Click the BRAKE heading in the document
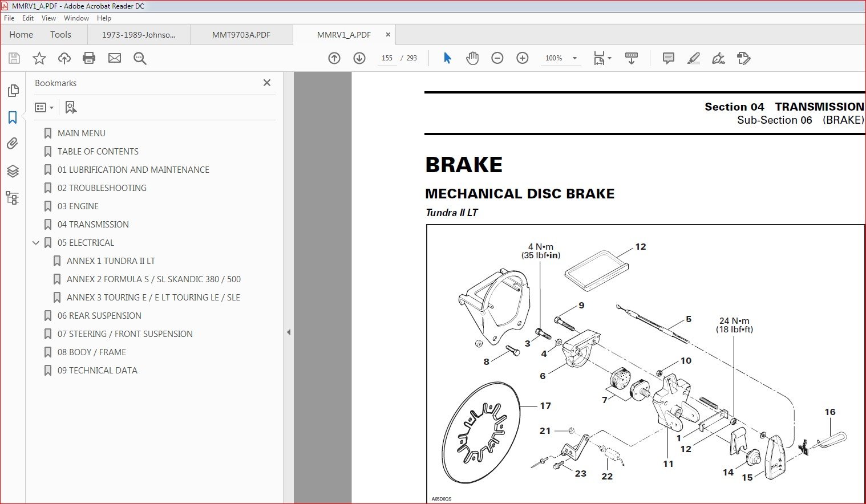Image resolution: width=866 pixels, height=504 pixels. [464, 165]
